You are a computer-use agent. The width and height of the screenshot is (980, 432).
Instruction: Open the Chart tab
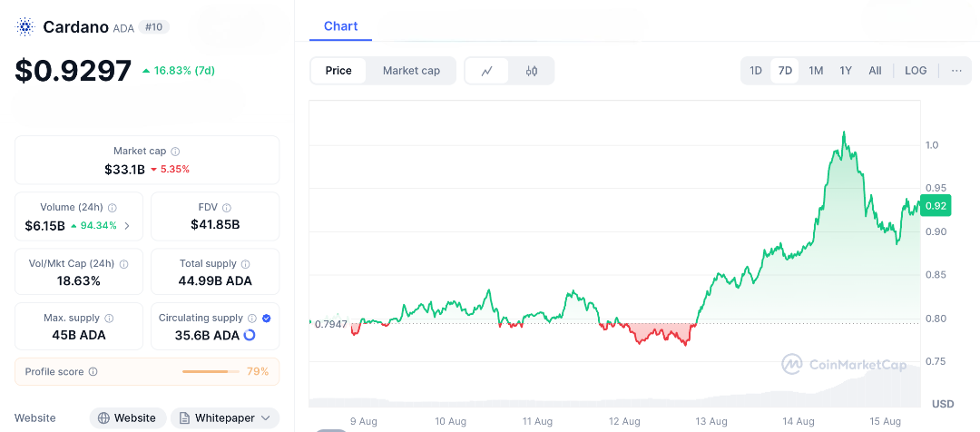coord(340,26)
